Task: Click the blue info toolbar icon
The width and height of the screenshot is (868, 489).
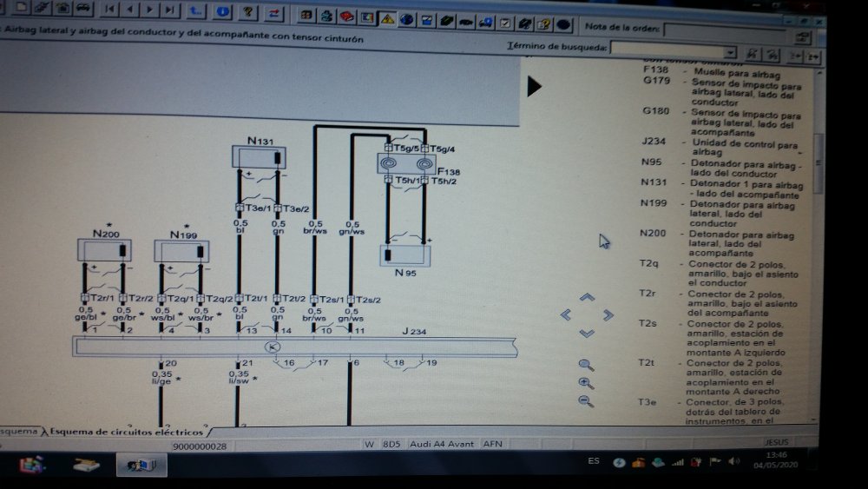Action: pos(222,11)
